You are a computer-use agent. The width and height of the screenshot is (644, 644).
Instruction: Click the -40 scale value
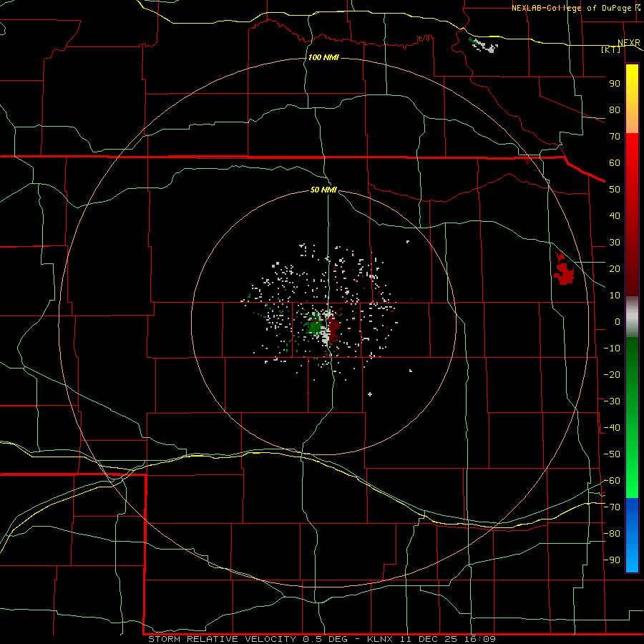(x=612, y=428)
